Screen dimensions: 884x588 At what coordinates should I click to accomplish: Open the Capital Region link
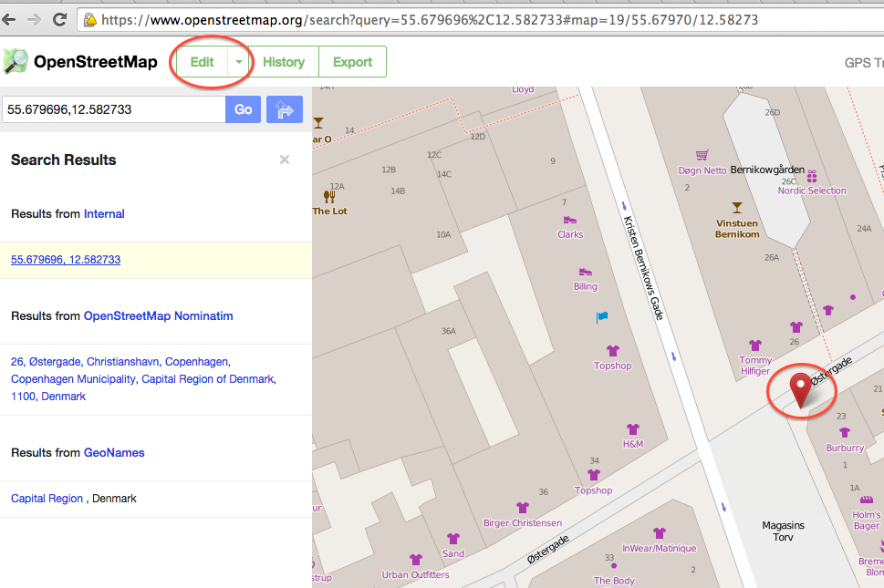(x=47, y=499)
